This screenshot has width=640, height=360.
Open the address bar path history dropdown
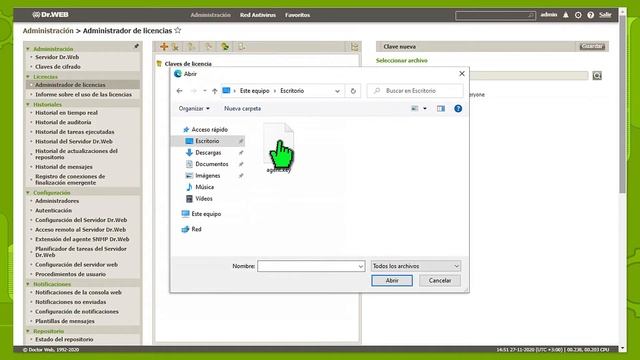[x=337, y=91]
